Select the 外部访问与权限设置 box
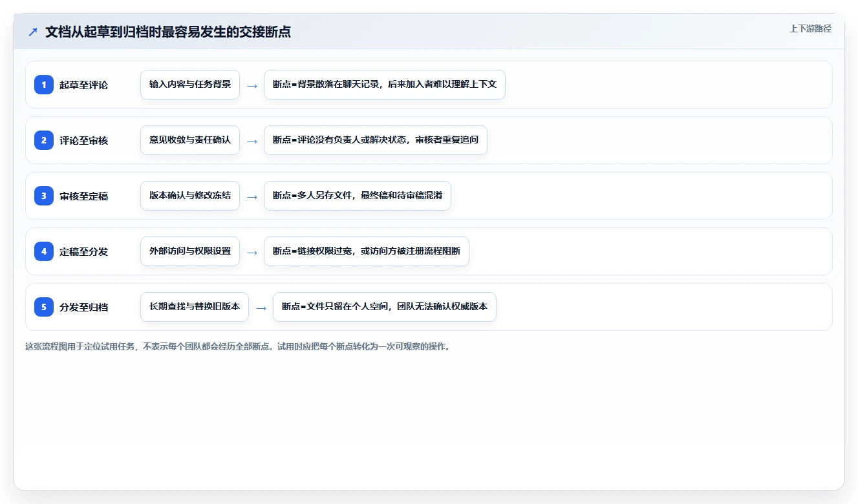 click(x=190, y=251)
